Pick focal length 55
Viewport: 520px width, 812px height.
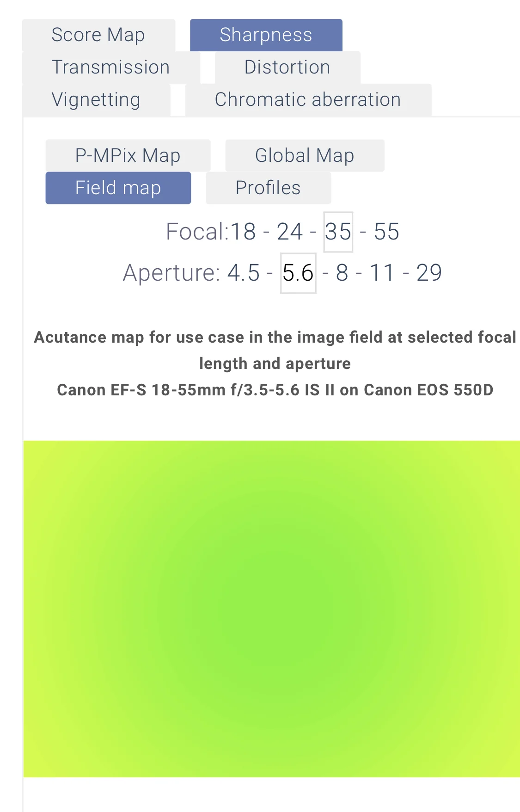(x=386, y=232)
